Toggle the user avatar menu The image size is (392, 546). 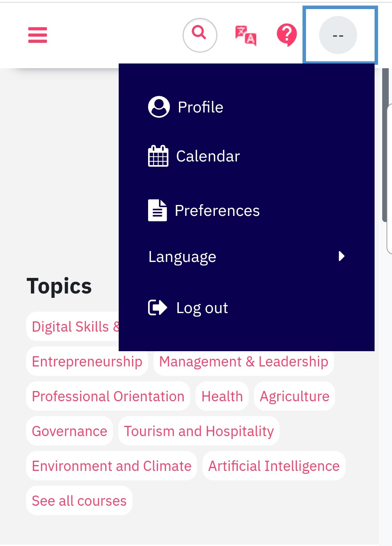pyautogui.click(x=338, y=35)
